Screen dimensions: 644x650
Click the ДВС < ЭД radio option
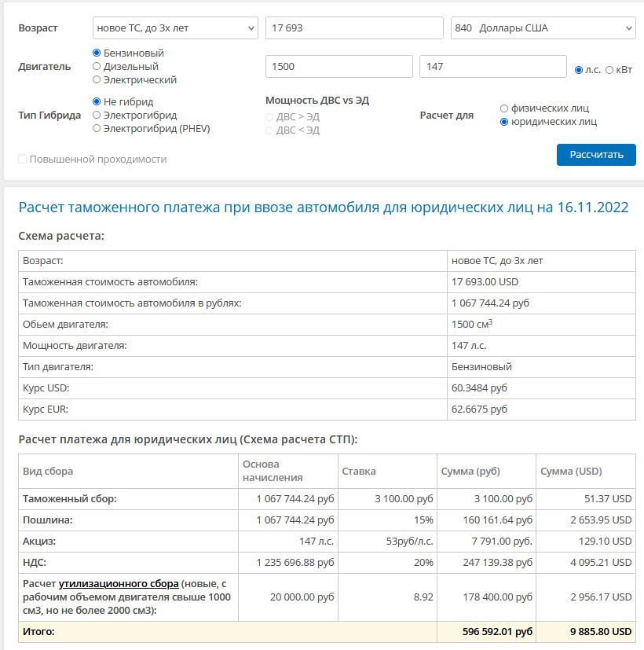[269, 130]
